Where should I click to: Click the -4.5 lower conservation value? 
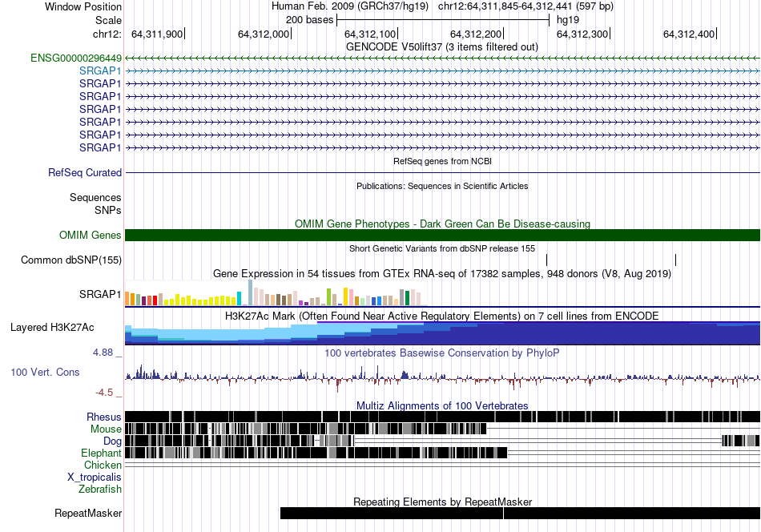click(x=104, y=393)
